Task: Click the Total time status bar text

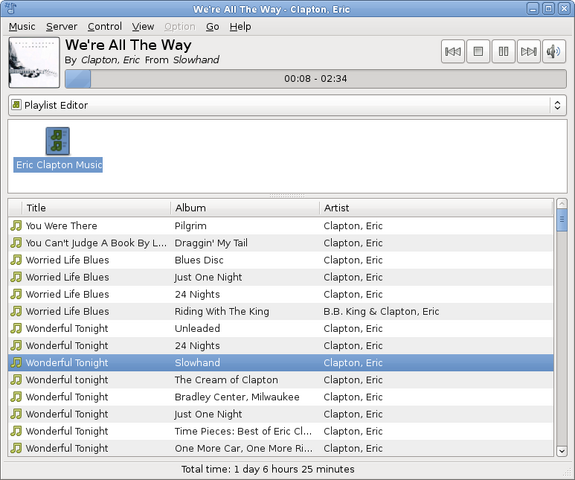Action: [268, 469]
